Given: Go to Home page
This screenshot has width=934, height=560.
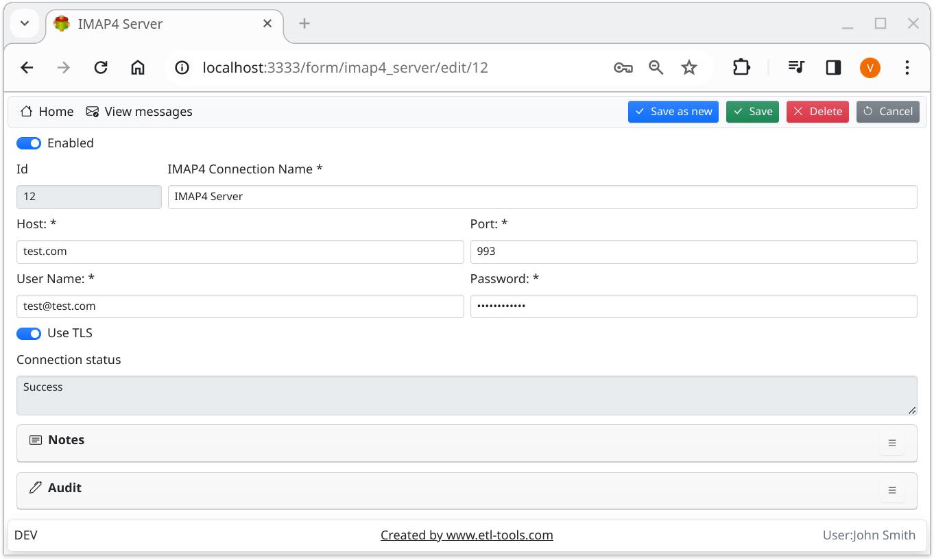Looking at the screenshot, I should click(47, 112).
